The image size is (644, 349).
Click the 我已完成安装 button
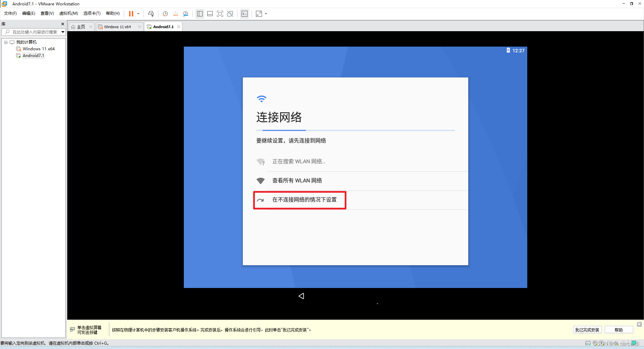coord(587,330)
